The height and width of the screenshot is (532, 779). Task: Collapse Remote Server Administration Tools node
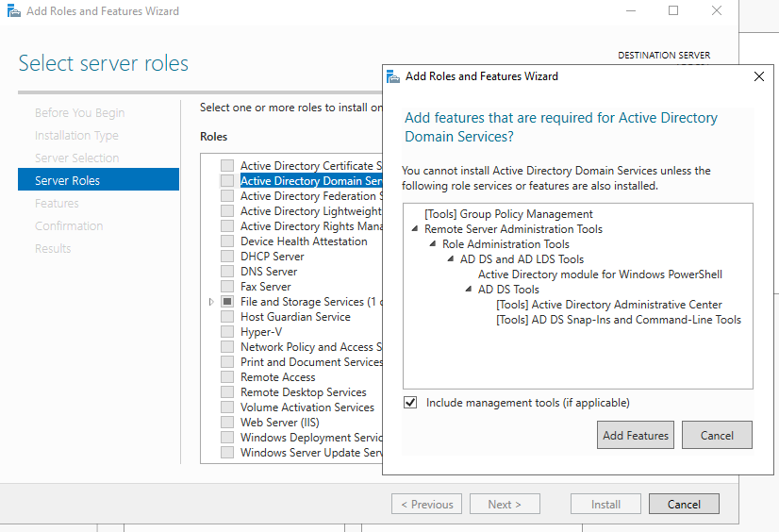pos(414,229)
